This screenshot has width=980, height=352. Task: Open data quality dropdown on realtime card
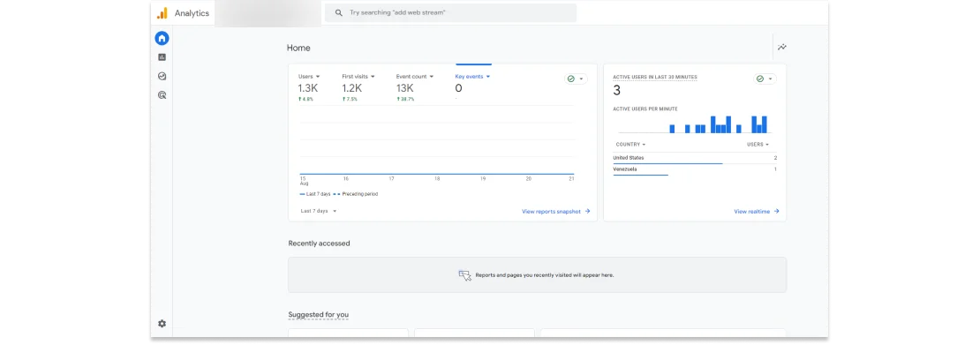click(765, 79)
